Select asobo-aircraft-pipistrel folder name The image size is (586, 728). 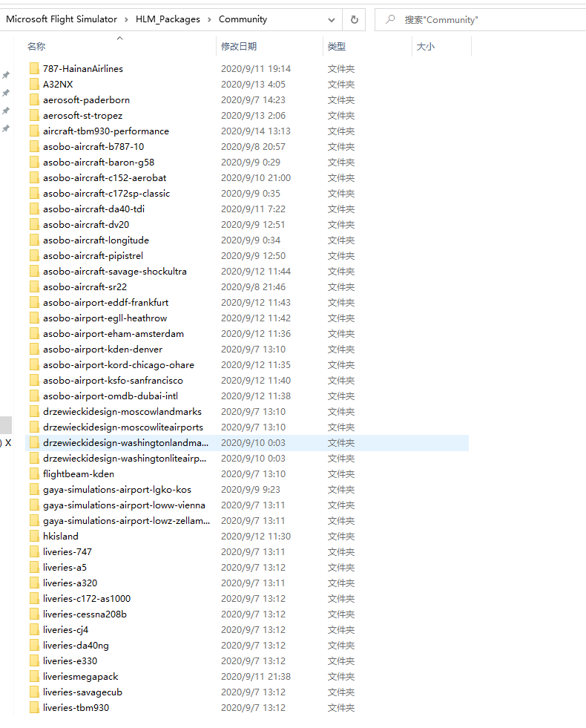click(x=93, y=255)
